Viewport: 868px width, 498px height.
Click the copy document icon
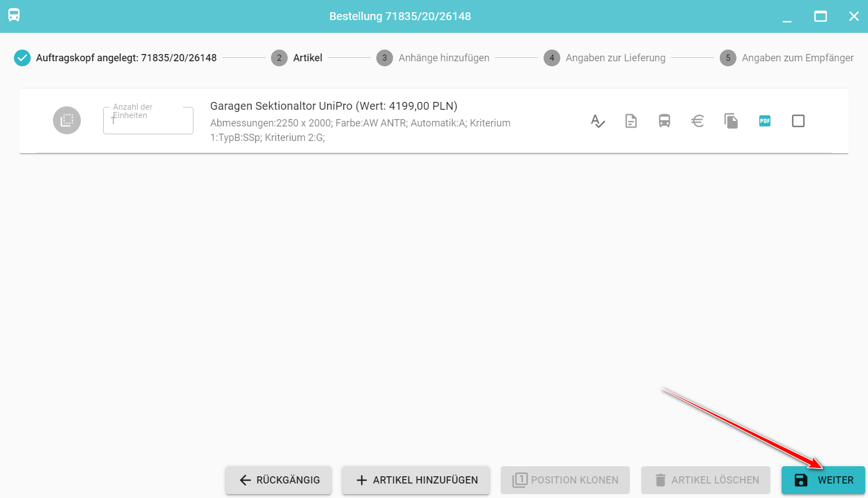tap(731, 121)
